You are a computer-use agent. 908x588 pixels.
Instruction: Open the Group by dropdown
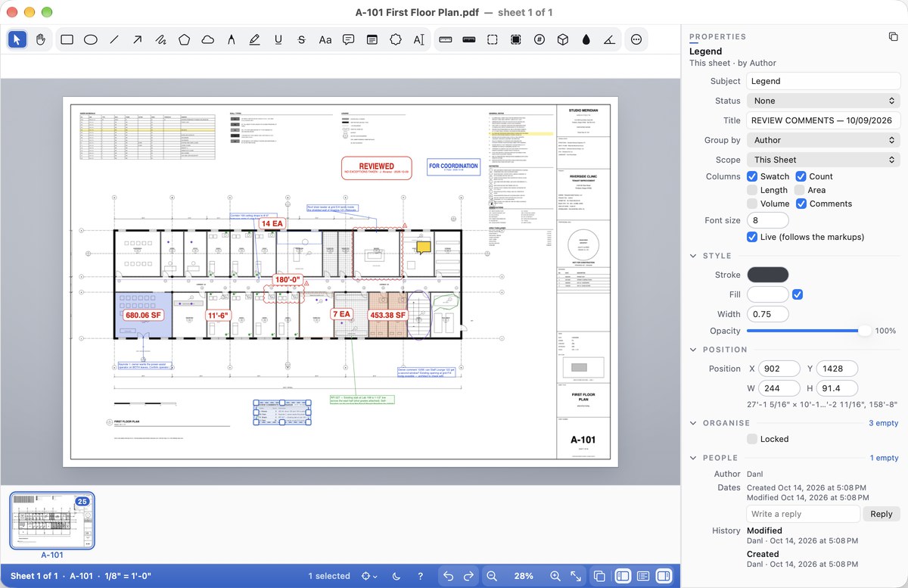(823, 140)
